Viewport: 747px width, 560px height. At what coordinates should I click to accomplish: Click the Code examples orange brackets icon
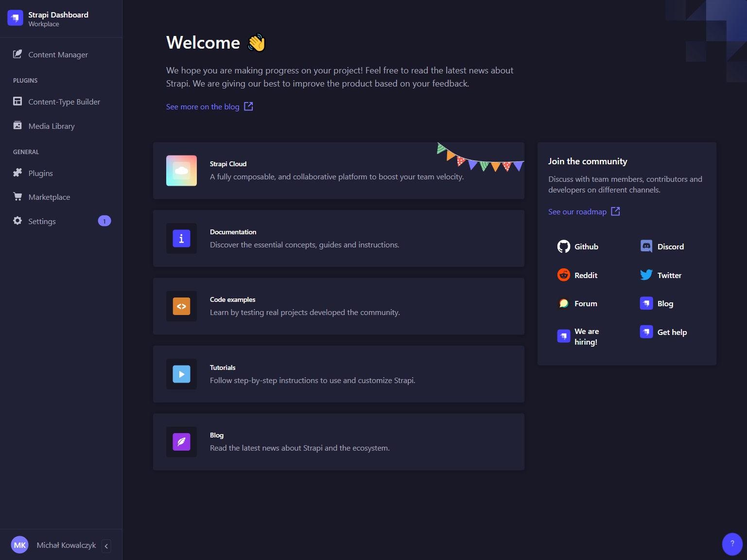[181, 306]
